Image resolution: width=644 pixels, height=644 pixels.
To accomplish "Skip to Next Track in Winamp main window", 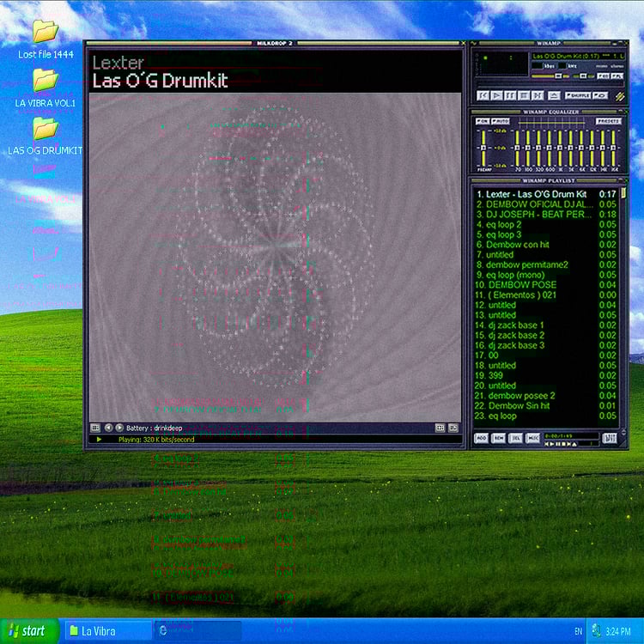I will click(x=538, y=95).
